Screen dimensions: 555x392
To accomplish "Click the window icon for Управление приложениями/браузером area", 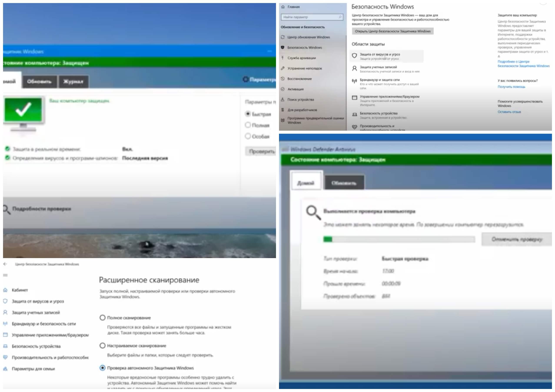I will coord(354,98).
